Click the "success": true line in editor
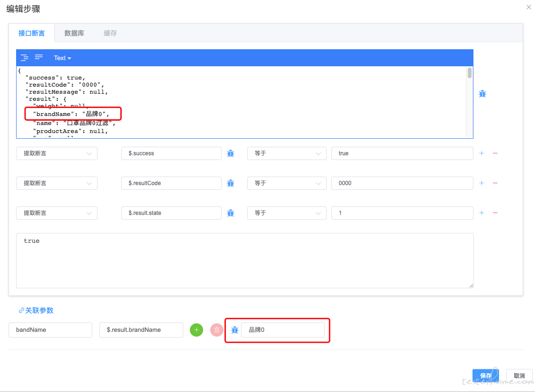This screenshot has width=535, height=392. click(x=55, y=78)
